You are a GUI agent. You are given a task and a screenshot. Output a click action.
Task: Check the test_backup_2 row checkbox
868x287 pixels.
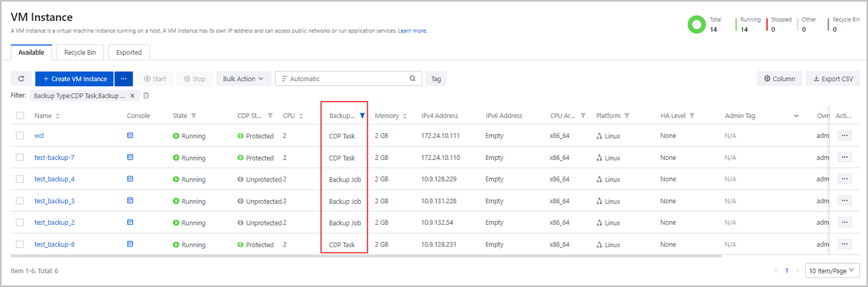coord(20,223)
